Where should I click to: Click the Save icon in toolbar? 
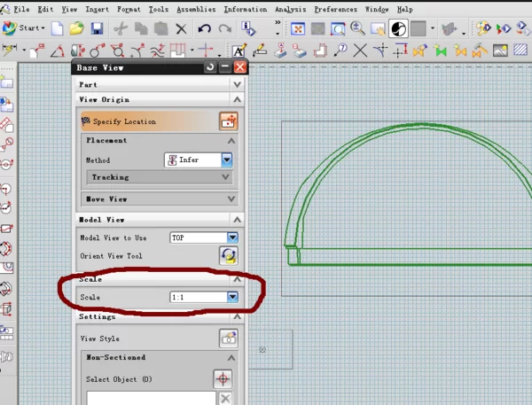point(97,29)
